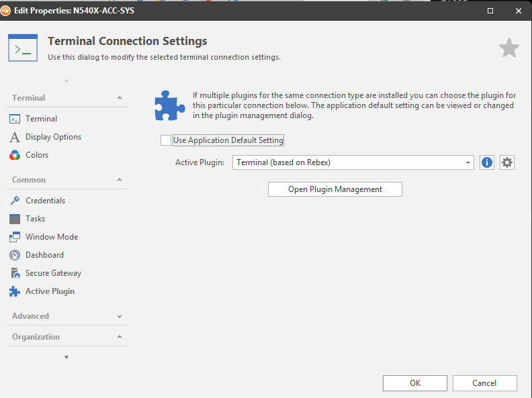Enable Use Application Default Setting checkbox
This screenshot has width=532, height=398.
[x=166, y=140]
